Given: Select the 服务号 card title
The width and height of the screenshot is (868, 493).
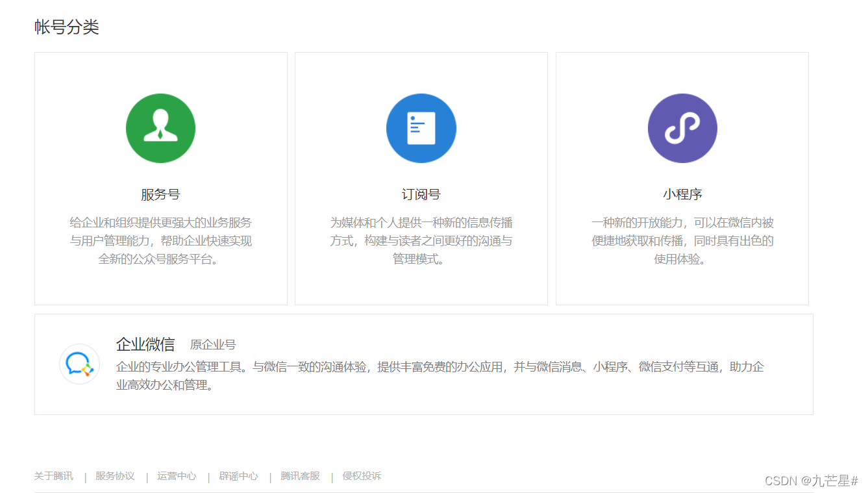Looking at the screenshot, I should 160,194.
